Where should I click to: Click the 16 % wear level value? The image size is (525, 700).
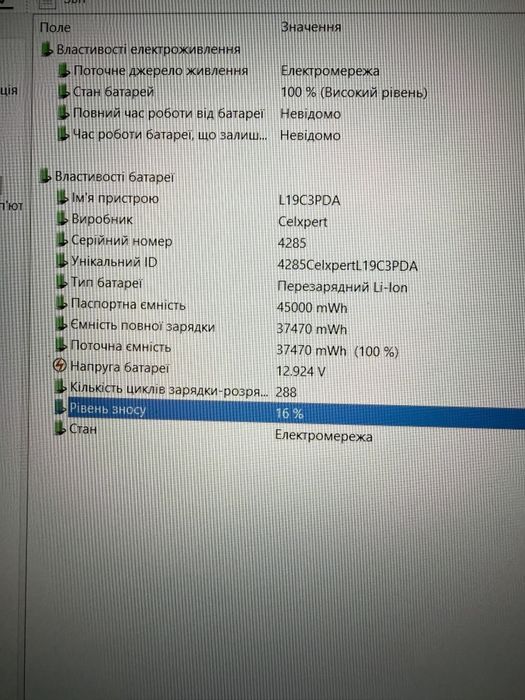coord(289,413)
